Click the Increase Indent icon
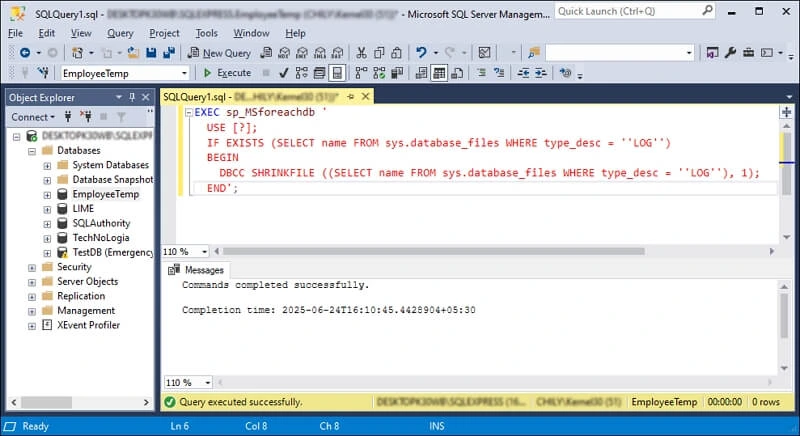Viewport: 800px width, 436px height. [541, 73]
